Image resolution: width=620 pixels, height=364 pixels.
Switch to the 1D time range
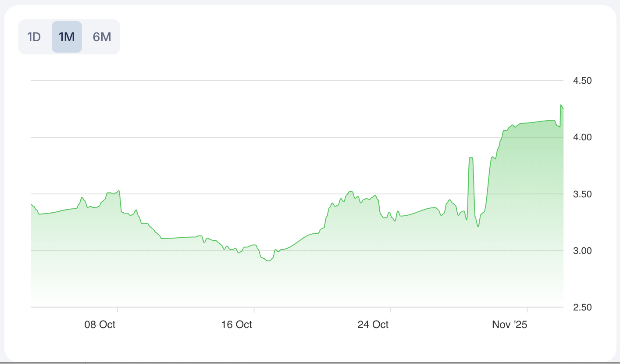point(34,37)
